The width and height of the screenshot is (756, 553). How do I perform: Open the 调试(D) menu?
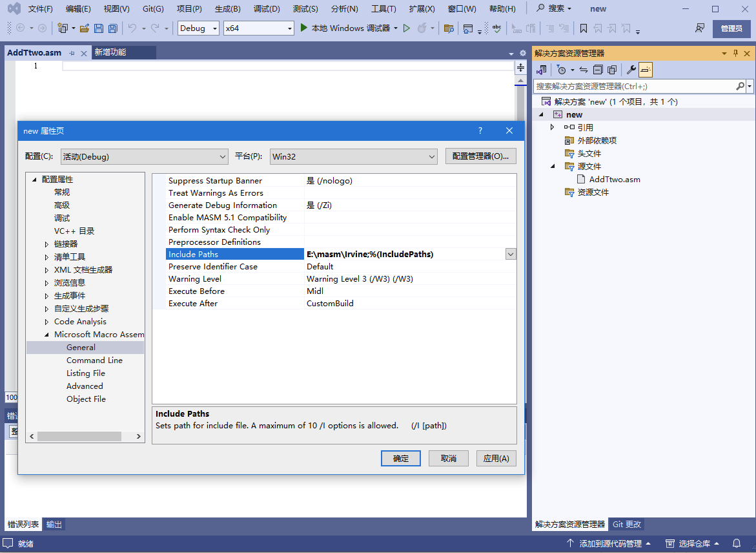(267, 8)
